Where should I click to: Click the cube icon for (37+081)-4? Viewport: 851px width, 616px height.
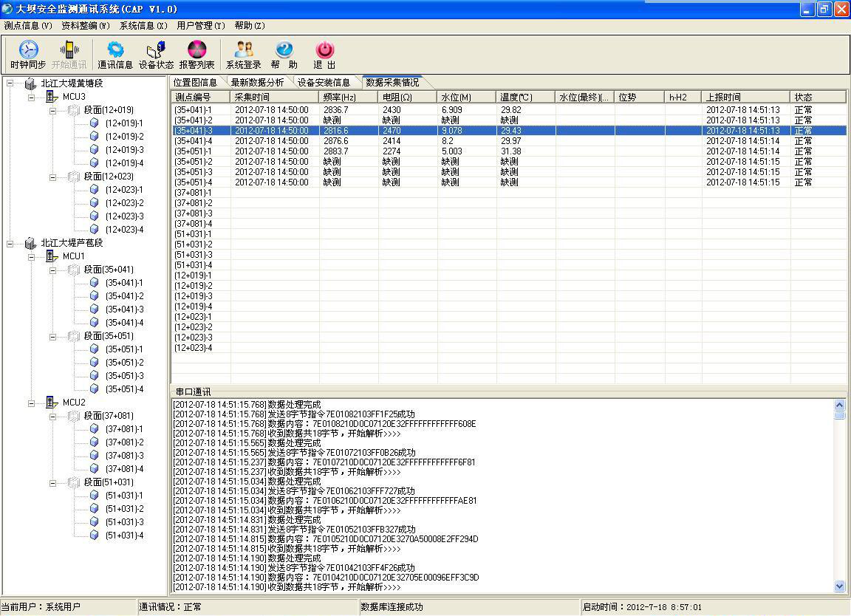click(x=94, y=469)
